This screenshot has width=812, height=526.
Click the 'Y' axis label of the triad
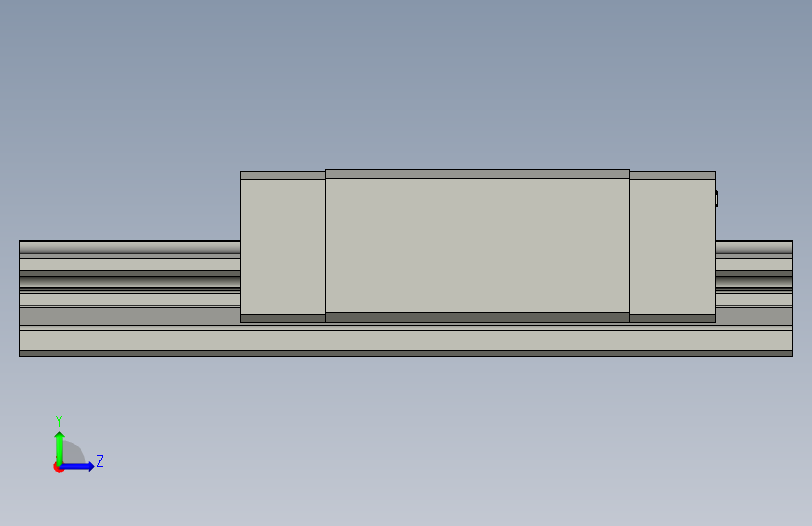pyautogui.click(x=59, y=421)
